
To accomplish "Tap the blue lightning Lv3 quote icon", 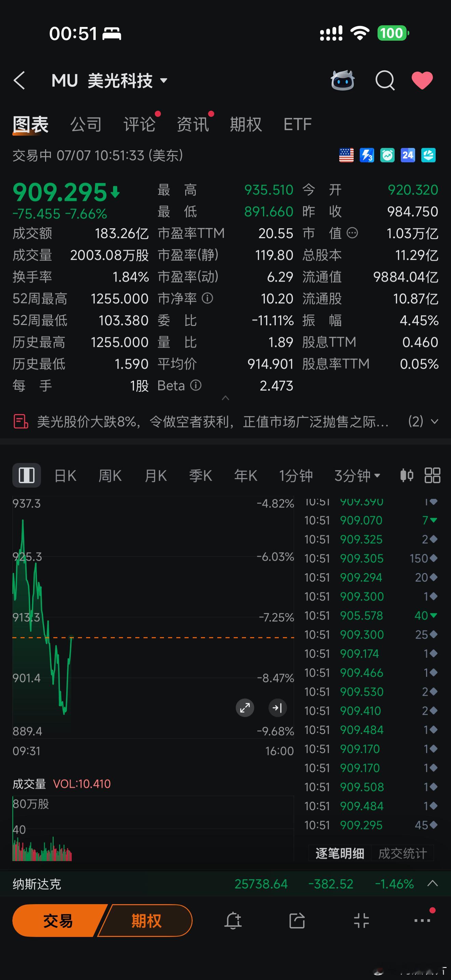I will (x=367, y=155).
